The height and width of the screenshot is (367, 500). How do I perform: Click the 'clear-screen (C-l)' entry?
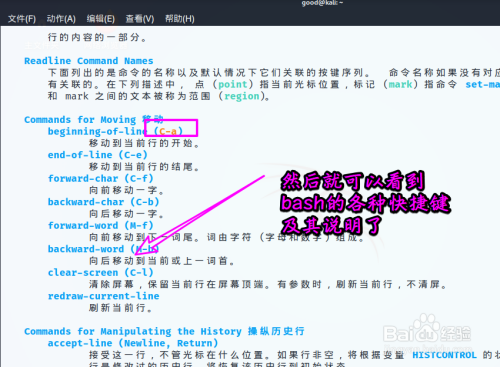point(100,273)
